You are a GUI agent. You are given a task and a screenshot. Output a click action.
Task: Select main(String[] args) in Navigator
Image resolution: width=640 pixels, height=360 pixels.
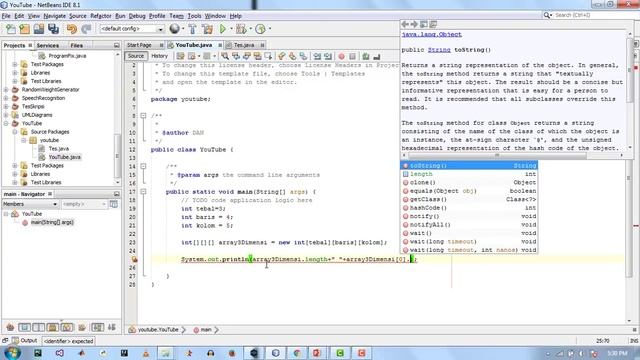[52, 222]
